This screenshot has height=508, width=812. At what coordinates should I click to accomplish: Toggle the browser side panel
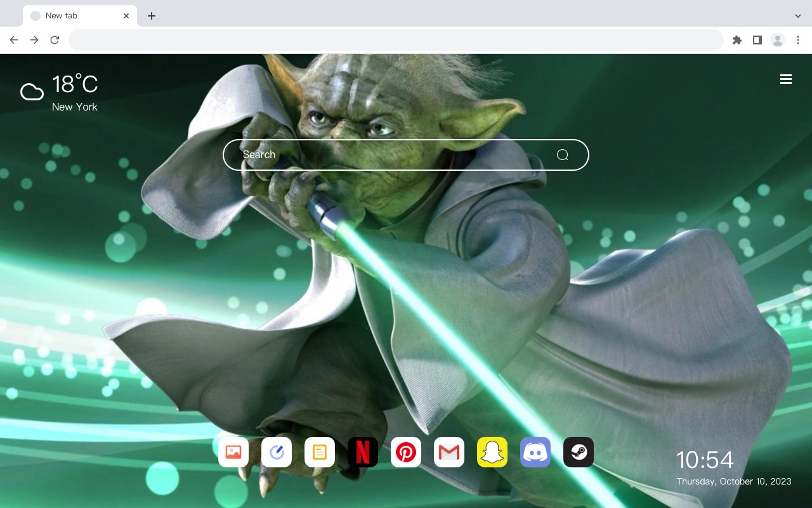[757, 40]
